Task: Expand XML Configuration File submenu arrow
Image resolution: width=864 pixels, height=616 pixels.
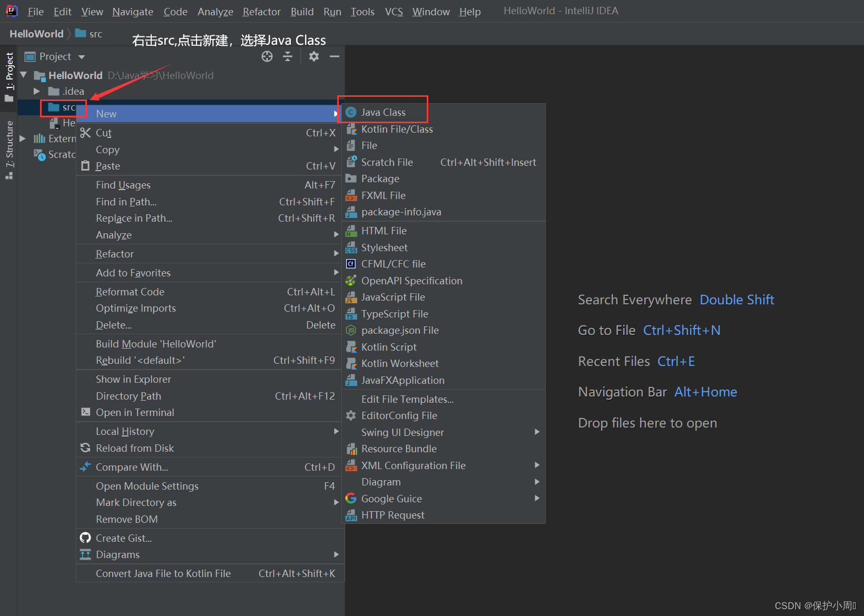Action: click(x=537, y=465)
